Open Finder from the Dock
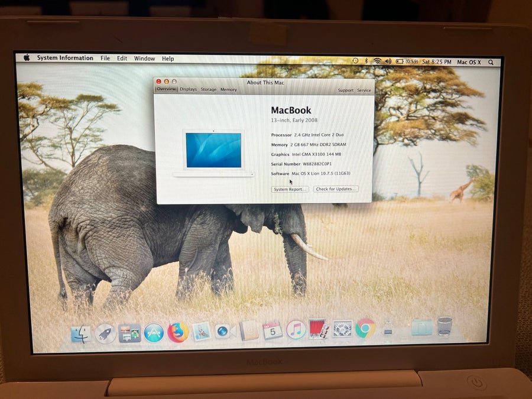Viewport: 532px width, 399px height. (81, 334)
